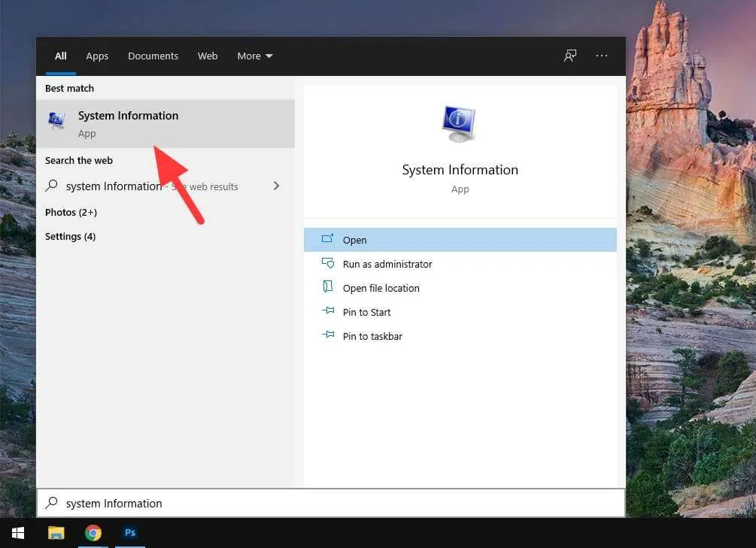Click the Search the web heading

point(78,161)
